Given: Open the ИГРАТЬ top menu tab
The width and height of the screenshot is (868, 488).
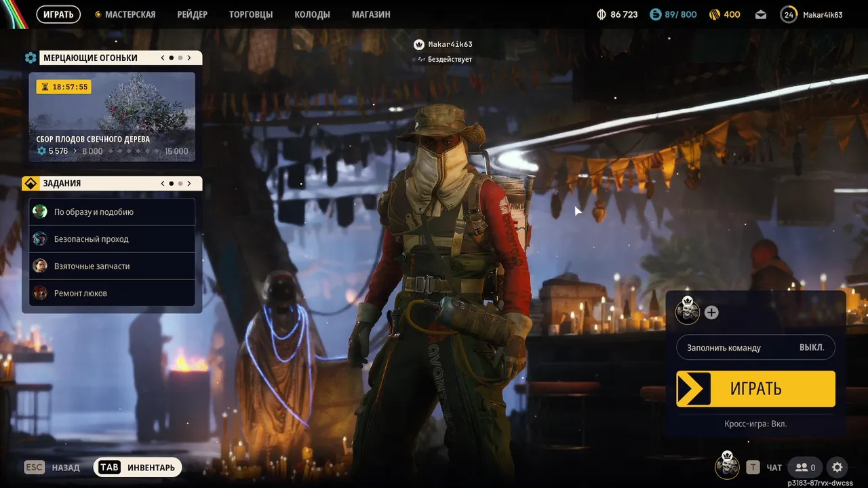Looking at the screenshot, I should 58,14.
